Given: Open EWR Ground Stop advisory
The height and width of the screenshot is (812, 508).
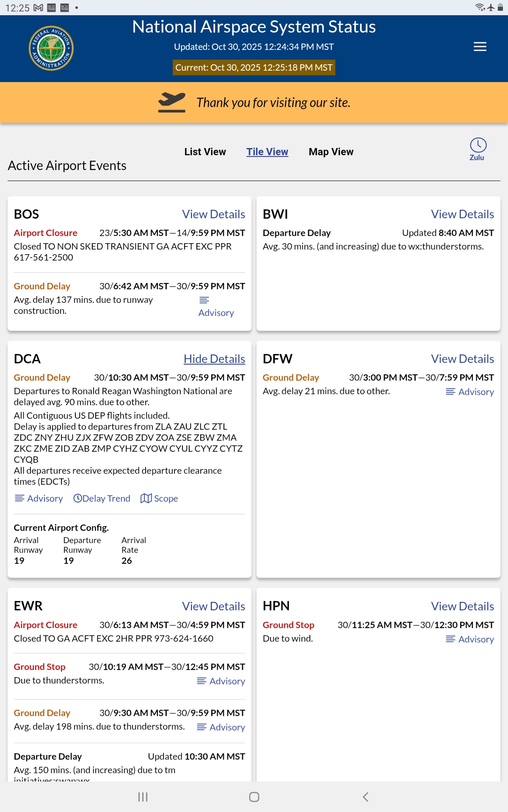Looking at the screenshot, I should (221, 681).
